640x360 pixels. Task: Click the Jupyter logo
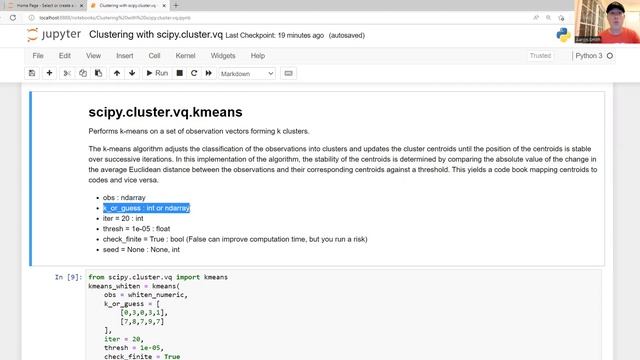54,35
